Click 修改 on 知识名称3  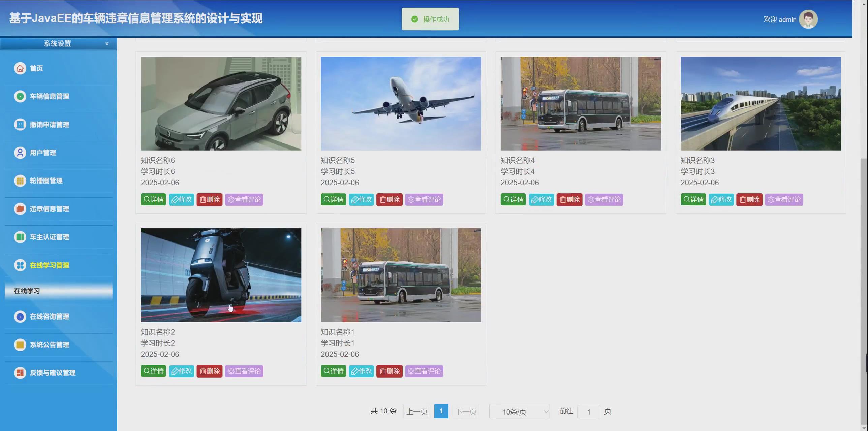(x=721, y=199)
